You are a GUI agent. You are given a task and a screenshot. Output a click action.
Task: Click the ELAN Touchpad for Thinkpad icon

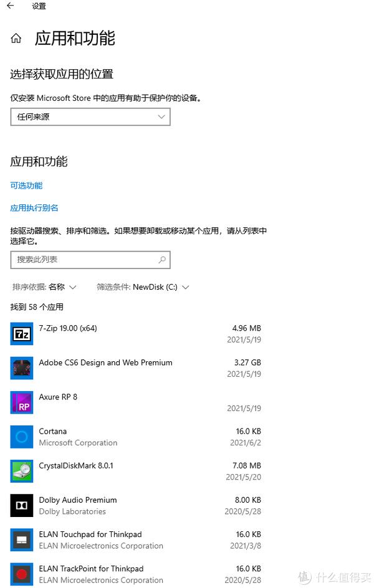(21, 539)
